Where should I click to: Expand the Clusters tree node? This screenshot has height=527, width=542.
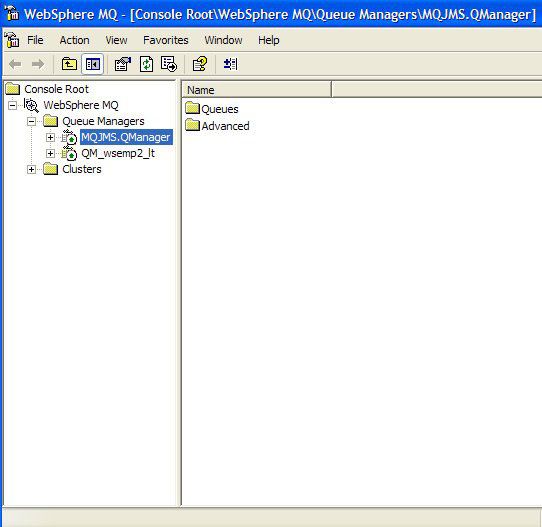[31, 169]
